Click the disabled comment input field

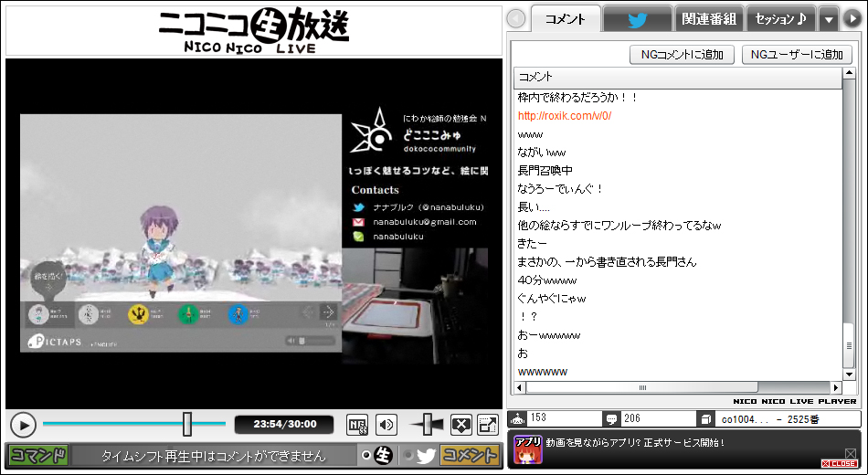tap(214, 456)
